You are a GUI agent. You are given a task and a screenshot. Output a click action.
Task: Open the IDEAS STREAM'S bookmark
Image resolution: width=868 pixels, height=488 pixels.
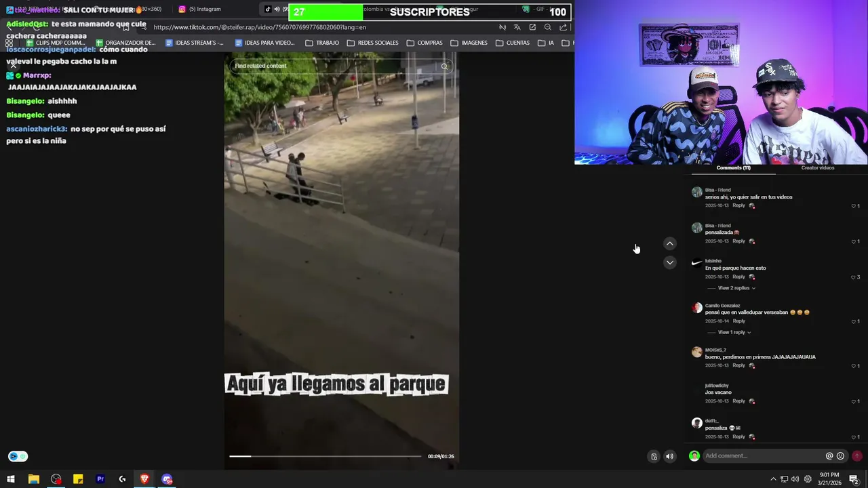click(x=195, y=43)
